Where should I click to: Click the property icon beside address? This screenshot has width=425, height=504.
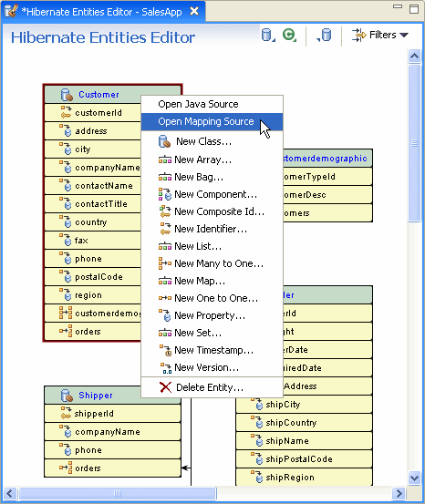(x=66, y=131)
